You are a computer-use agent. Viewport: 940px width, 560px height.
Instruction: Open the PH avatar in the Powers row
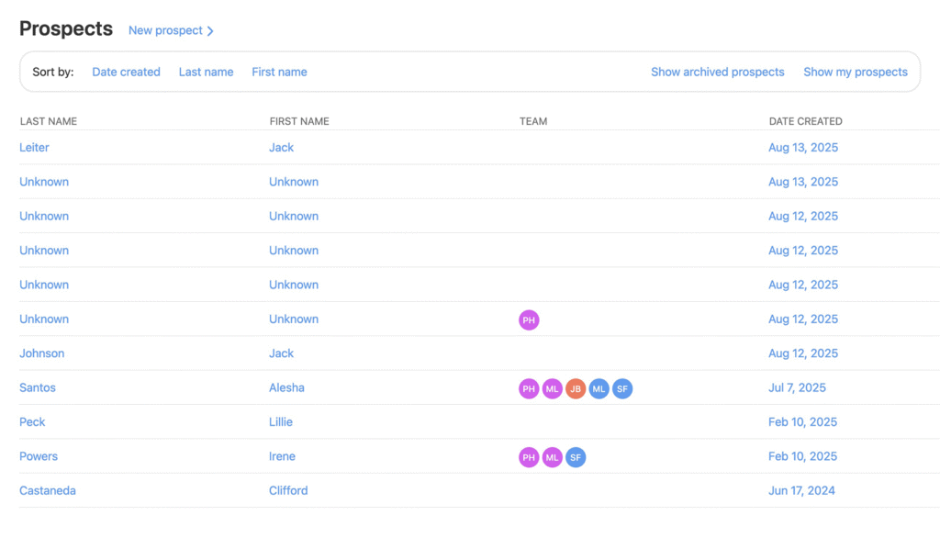(529, 457)
